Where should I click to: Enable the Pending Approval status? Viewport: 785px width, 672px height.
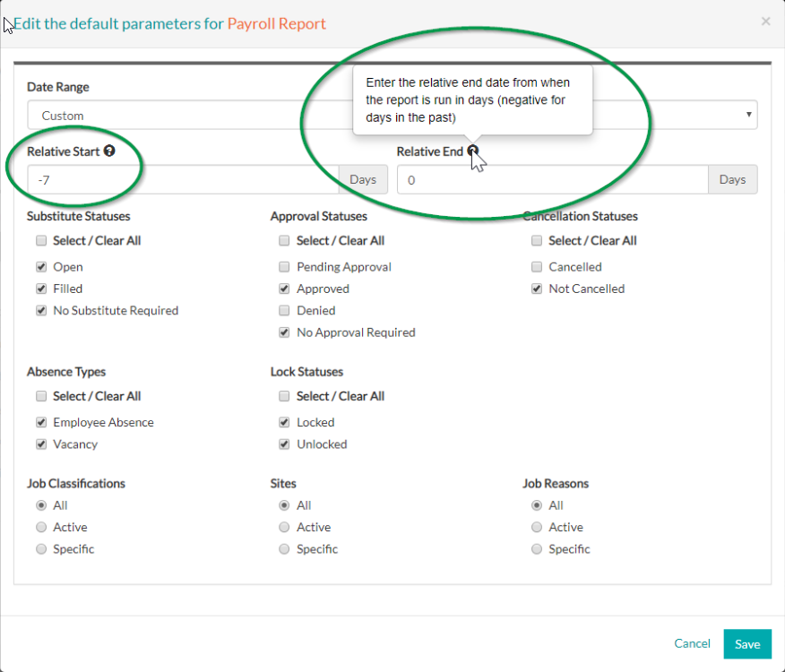[284, 266]
